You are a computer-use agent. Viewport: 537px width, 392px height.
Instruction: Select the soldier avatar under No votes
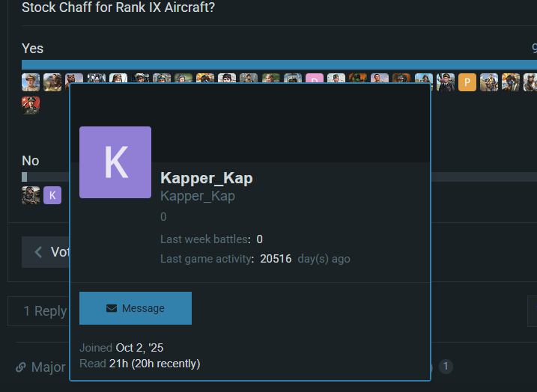tap(31, 195)
